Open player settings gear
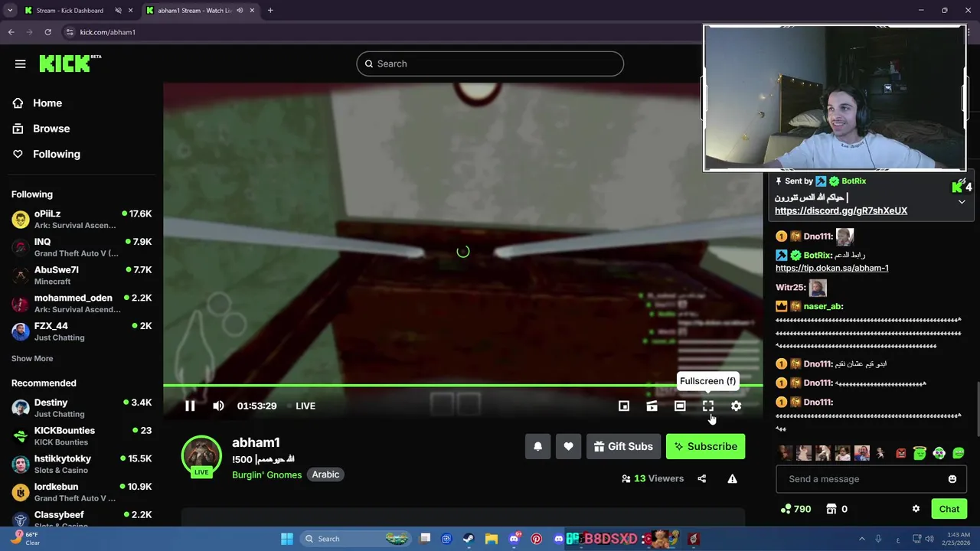The width and height of the screenshot is (980, 551). click(736, 406)
